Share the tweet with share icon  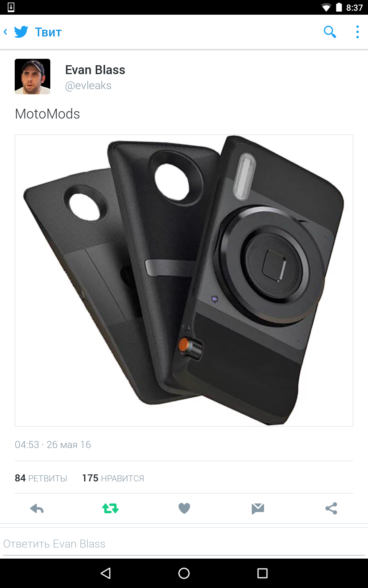331,509
